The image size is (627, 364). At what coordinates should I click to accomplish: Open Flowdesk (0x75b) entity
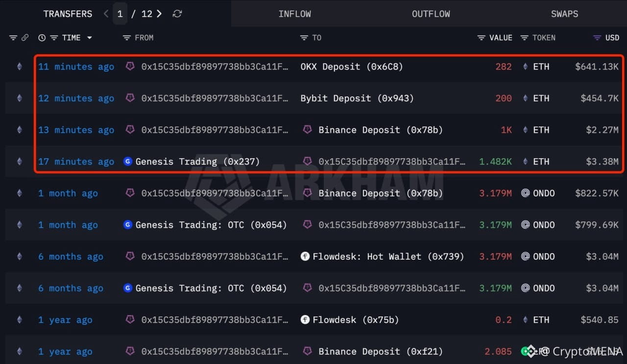(x=356, y=320)
